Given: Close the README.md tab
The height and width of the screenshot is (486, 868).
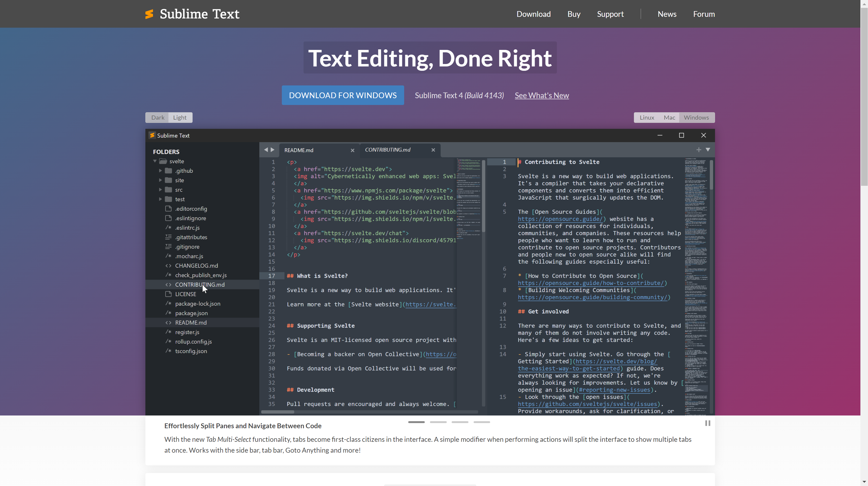Looking at the screenshot, I should coord(352,150).
